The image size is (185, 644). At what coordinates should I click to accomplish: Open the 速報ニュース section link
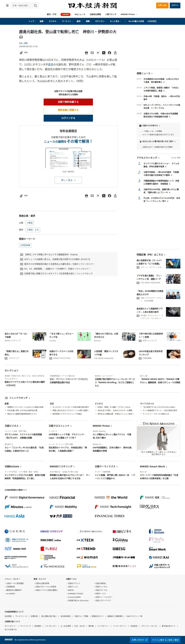[145, 73]
